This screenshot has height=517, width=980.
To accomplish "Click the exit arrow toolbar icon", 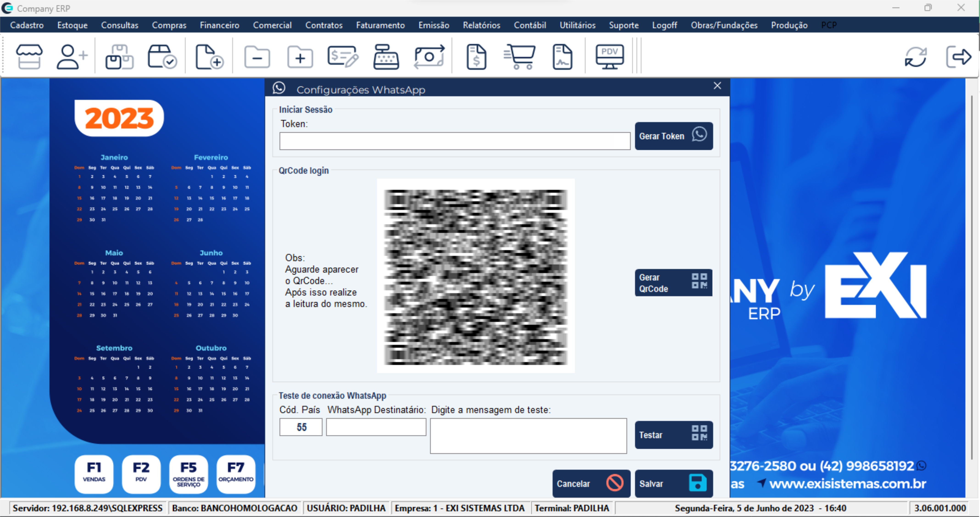I will [958, 57].
